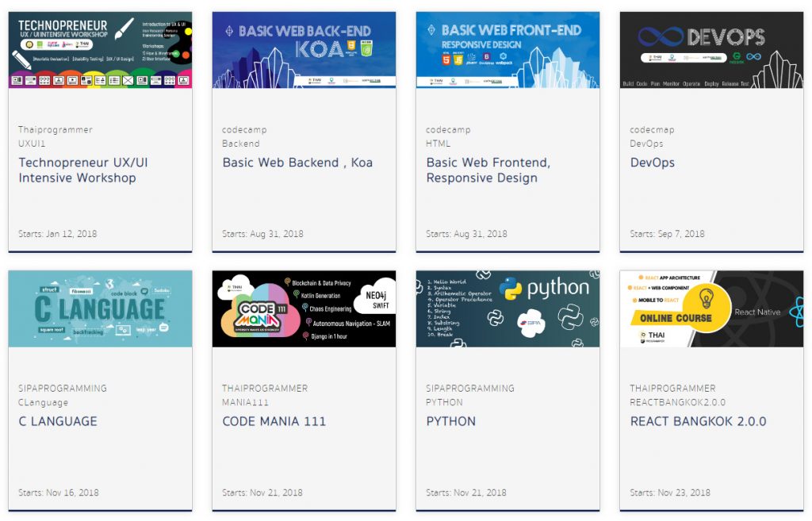Click the Python logo in Python banner

click(x=511, y=289)
